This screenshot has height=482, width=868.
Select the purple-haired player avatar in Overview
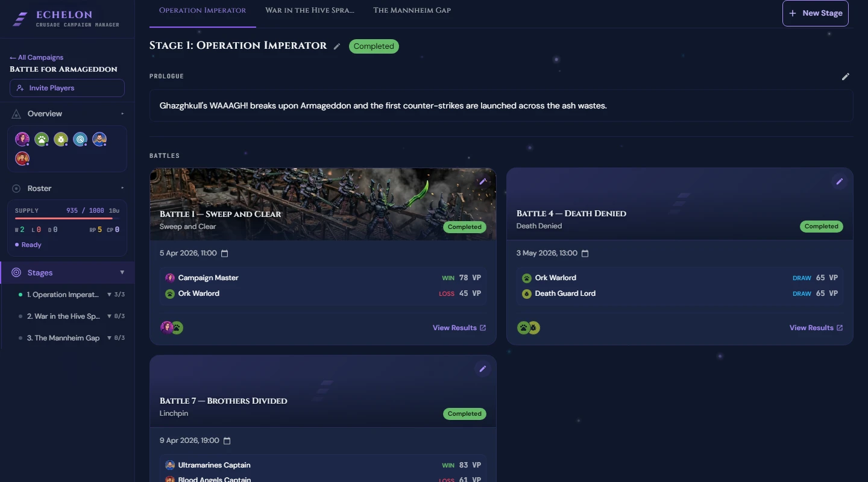click(x=22, y=139)
